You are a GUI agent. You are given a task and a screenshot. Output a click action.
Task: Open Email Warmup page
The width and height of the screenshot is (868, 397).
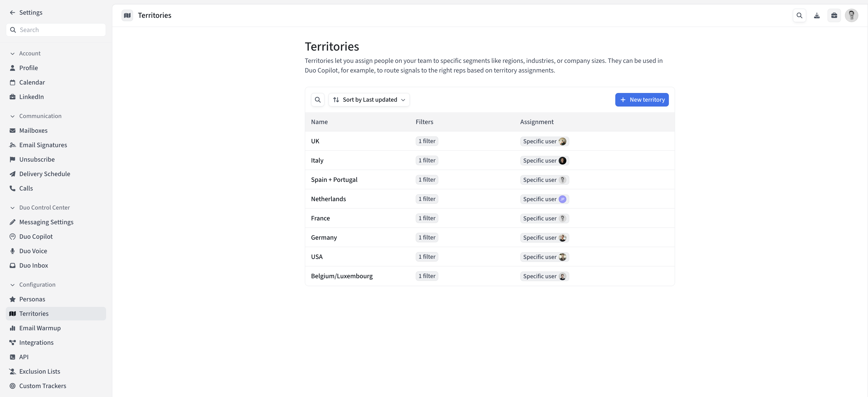(x=40, y=328)
